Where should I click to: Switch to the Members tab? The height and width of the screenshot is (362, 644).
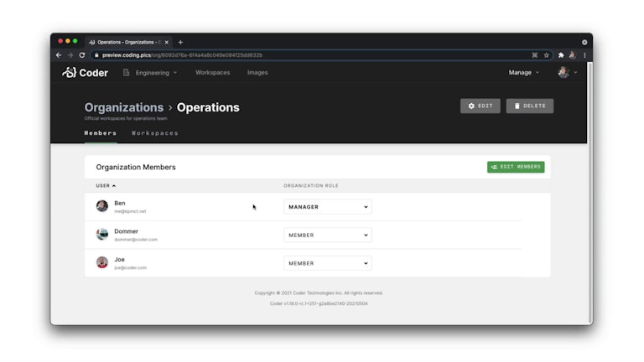click(x=101, y=133)
